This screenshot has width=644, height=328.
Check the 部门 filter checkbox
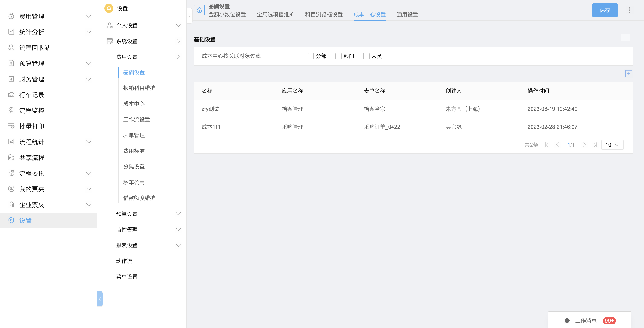[x=338, y=56]
